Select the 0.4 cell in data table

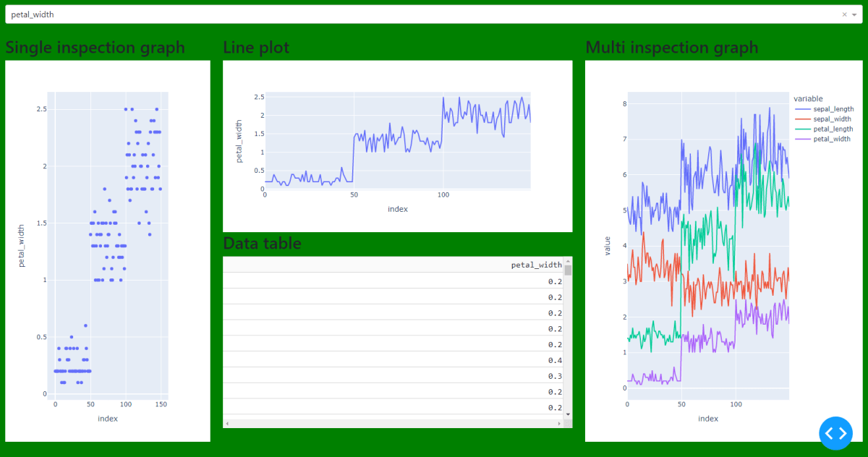pos(393,360)
